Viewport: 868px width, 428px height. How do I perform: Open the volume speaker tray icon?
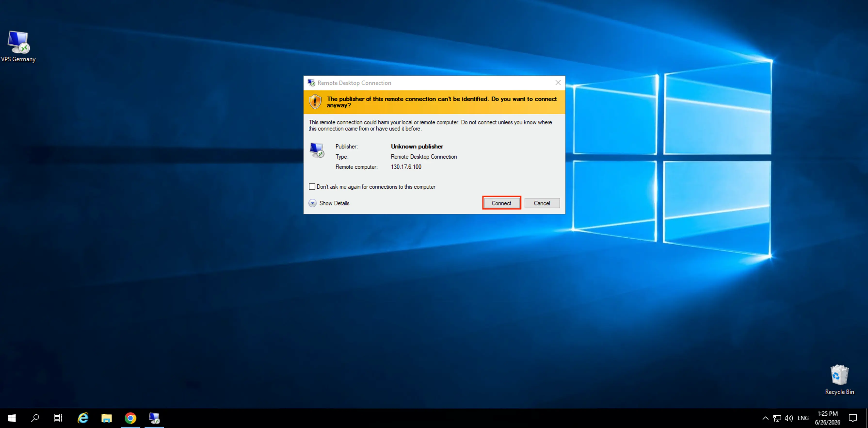point(788,418)
